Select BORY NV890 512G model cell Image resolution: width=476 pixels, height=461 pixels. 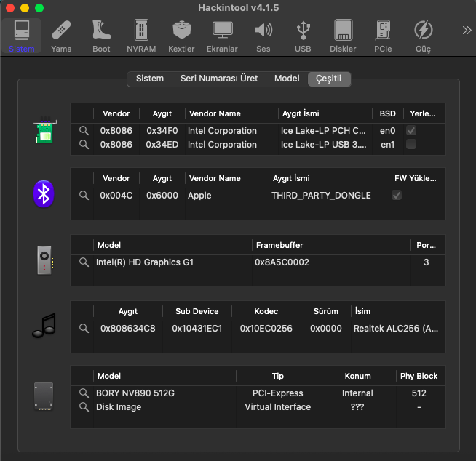[x=135, y=393]
